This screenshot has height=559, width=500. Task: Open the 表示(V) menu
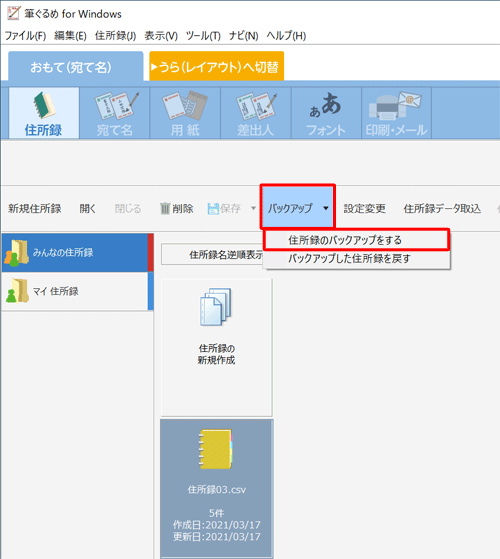[x=161, y=36]
